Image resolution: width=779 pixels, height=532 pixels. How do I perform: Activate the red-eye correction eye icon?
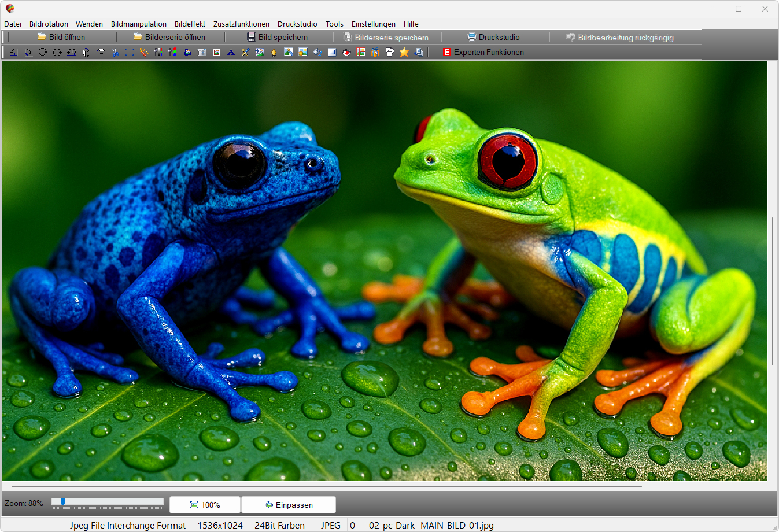click(346, 52)
